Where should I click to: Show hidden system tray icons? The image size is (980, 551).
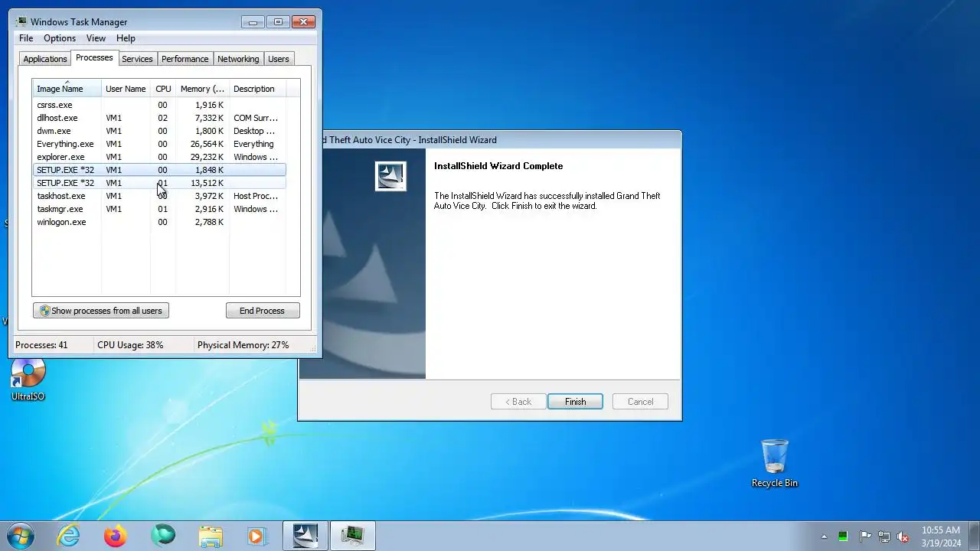click(x=824, y=536)
